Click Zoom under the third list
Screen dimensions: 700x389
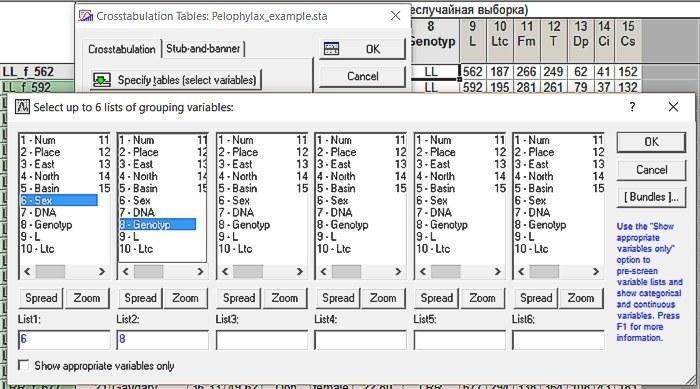click(284, 298)
